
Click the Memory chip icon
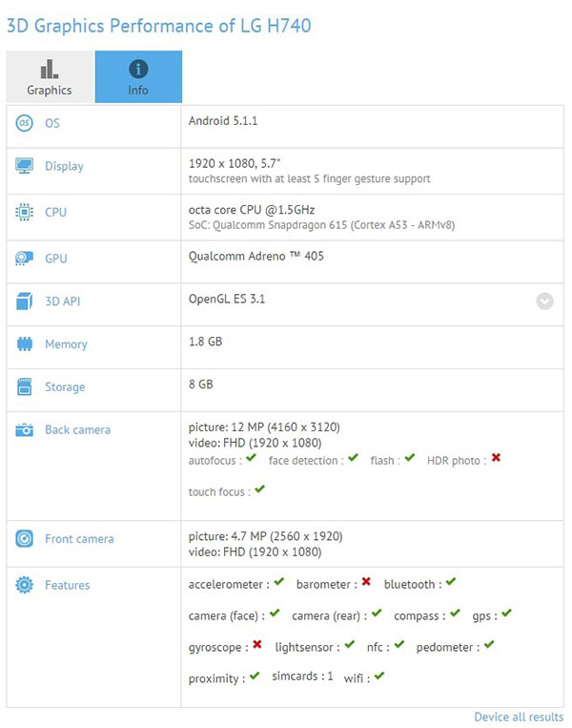[24, 344]
